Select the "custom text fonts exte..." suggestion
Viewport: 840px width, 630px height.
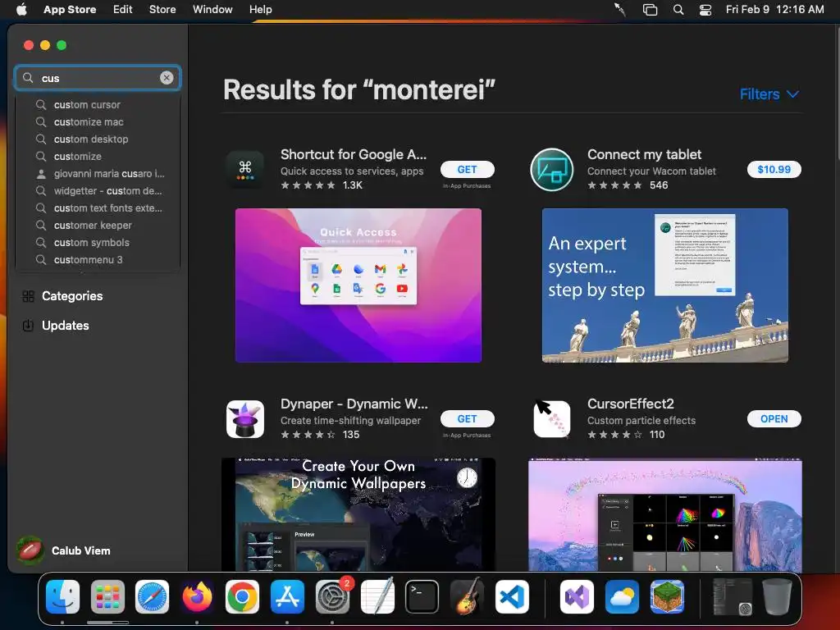98,208
